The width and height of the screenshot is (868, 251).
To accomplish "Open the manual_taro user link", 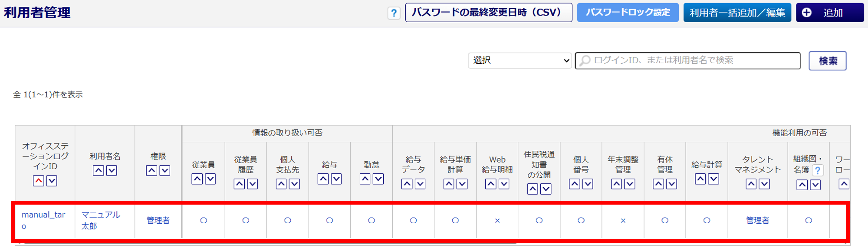I will point(43,215).
